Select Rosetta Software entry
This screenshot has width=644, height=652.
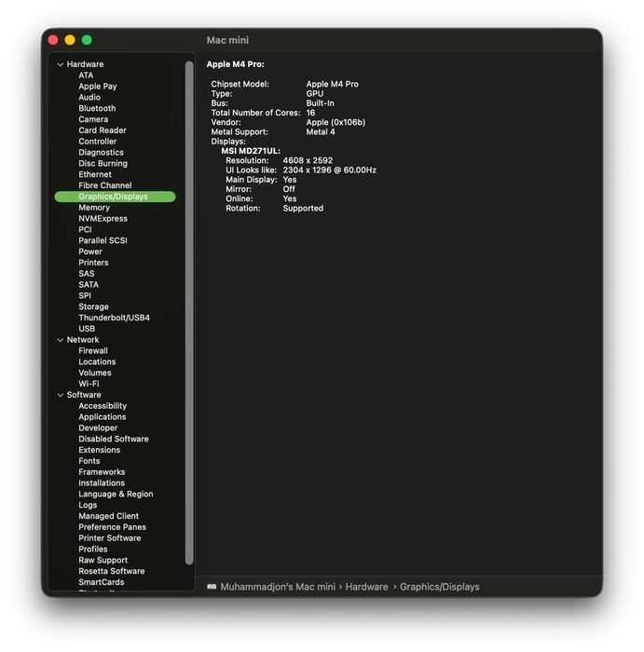(x=112, y=571)
